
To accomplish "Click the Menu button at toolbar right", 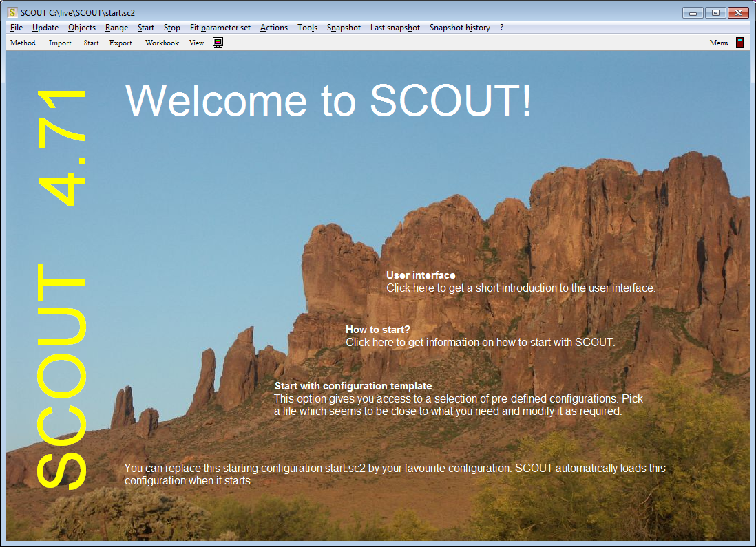I will pyautogui.click(x=718, y=43).
